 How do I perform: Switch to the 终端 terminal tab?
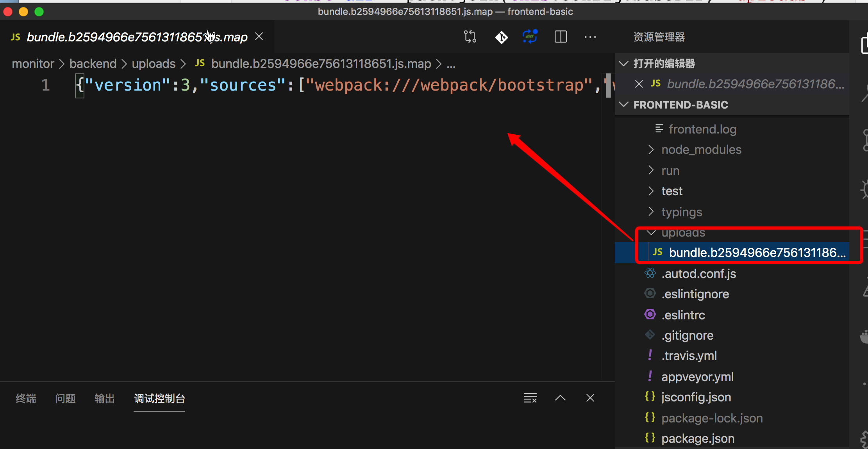point(26,399)
